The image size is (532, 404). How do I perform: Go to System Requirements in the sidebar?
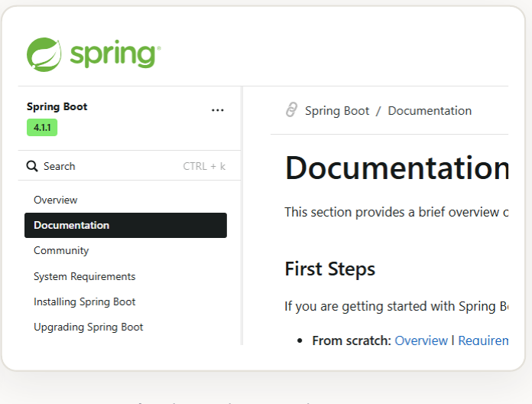85,276
